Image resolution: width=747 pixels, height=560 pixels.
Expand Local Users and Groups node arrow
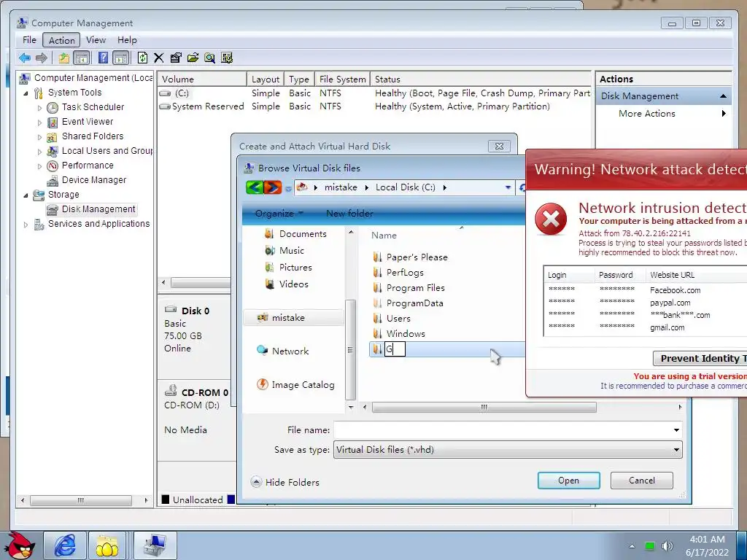(x=39, y=152)
